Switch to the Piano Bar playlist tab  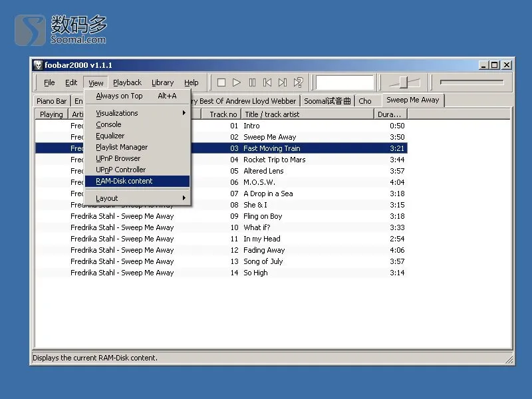pyautogui.click(x=52, y=101)
